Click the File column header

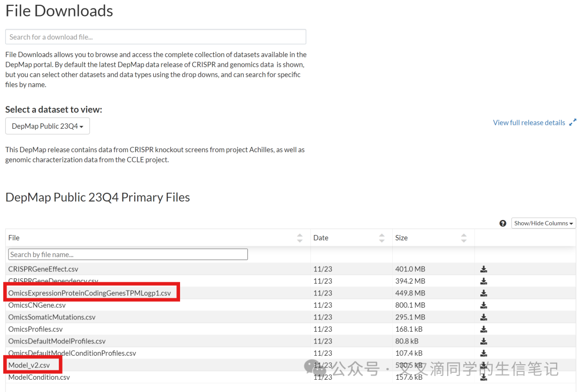point(14,238)
